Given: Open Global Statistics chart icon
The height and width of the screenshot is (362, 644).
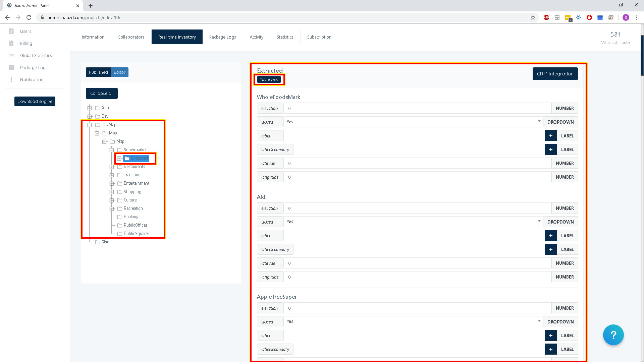Looking at the screenshot, I should (x=11, y=55).
